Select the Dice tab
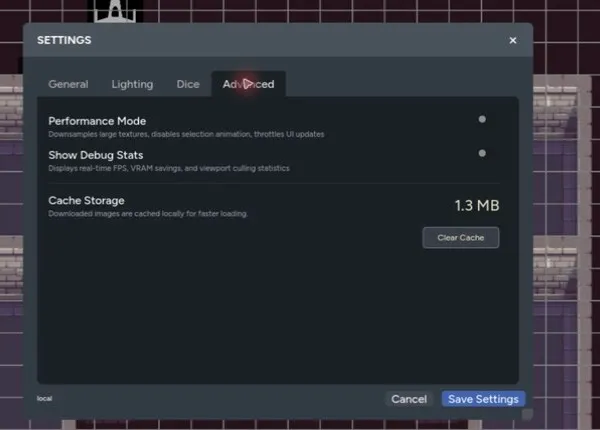Image resolution: width=600 pixels, height=430 pixels. [x=188, y=84]
